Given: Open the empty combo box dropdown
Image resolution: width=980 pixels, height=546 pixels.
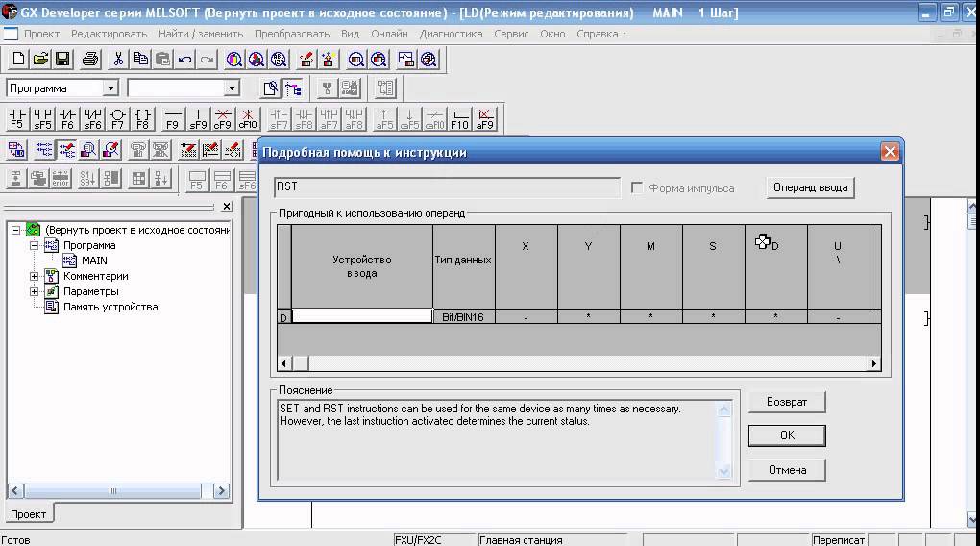Looking at the screenshot, I should [232, 88].
